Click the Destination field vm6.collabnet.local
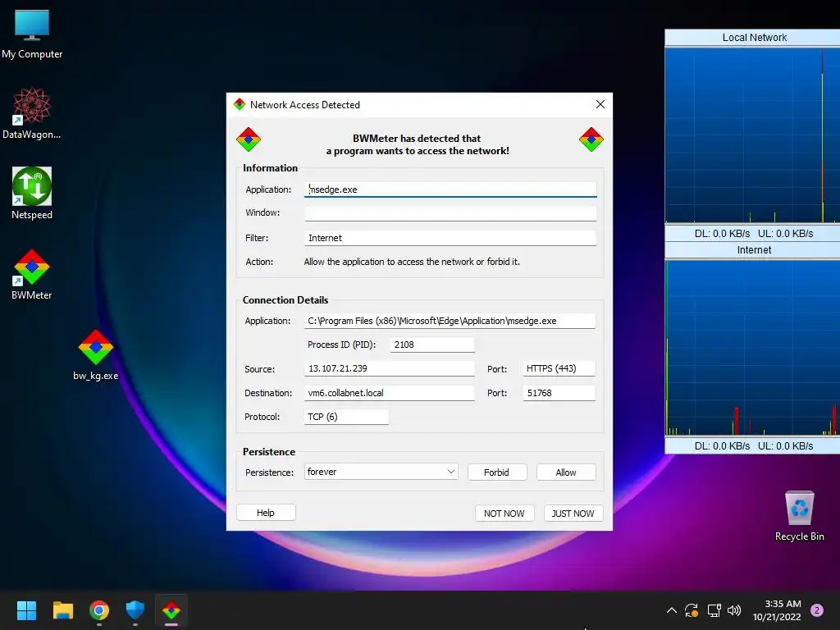 (389, 393)
